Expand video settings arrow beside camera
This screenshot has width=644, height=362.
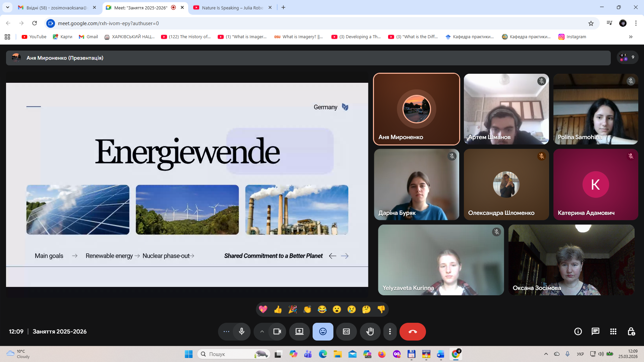tap(262, 331)
